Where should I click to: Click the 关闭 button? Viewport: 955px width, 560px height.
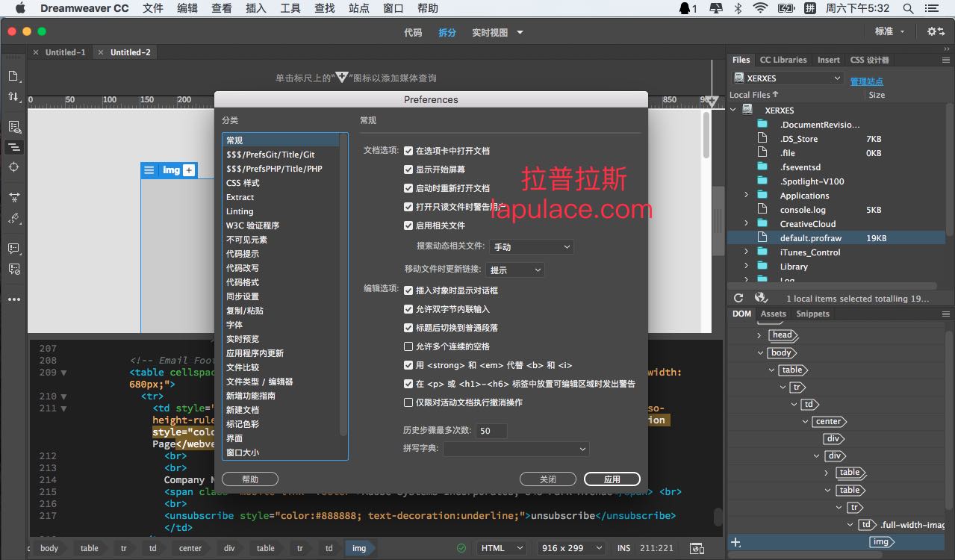click(x=548, y=479)
